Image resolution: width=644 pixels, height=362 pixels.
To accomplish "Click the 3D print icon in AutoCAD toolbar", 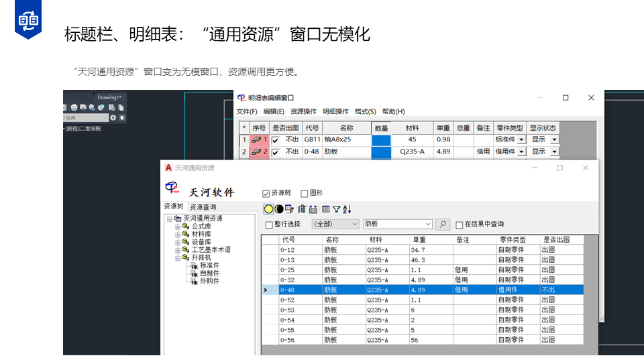I will point(101,107).
